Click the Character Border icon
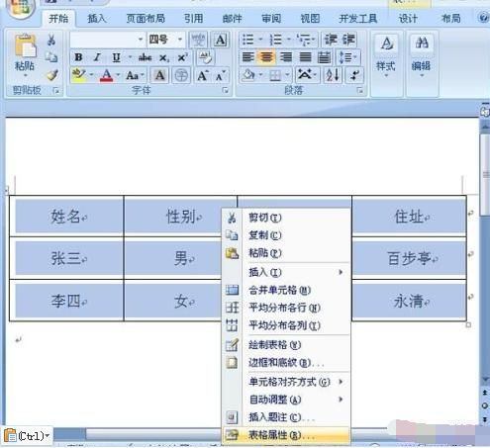 [221, 41]
